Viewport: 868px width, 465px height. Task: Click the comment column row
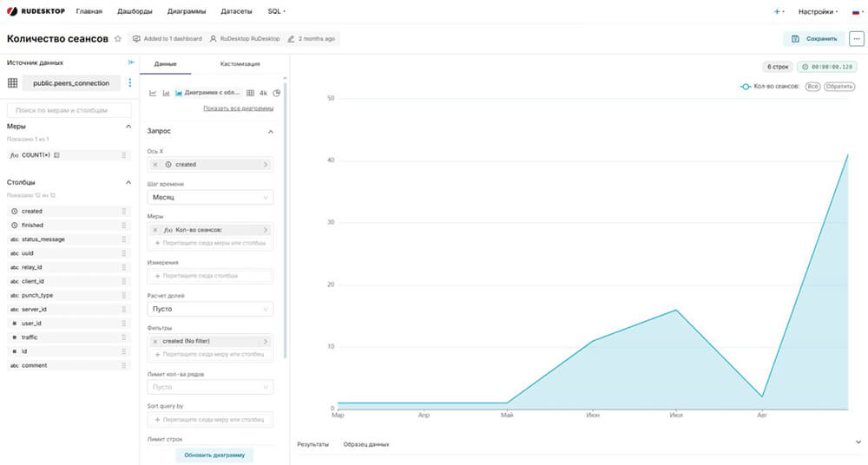tap(69, 365)
